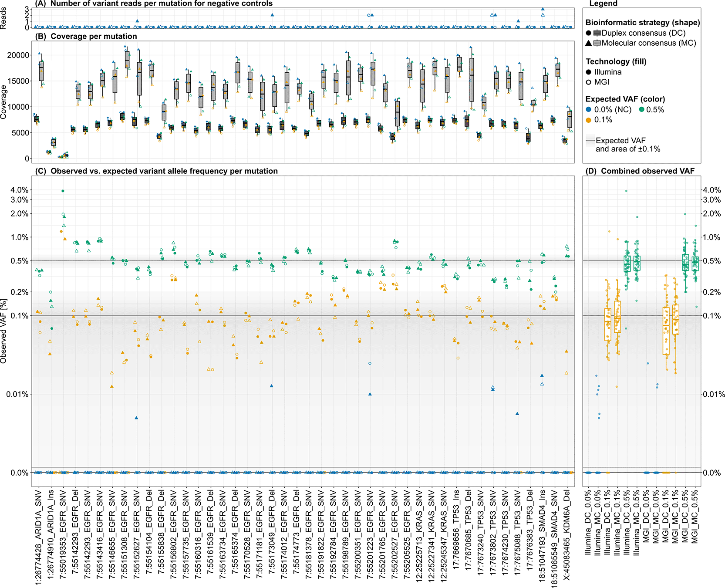Click the Duplex consensus circle symbol in legend

589,33
